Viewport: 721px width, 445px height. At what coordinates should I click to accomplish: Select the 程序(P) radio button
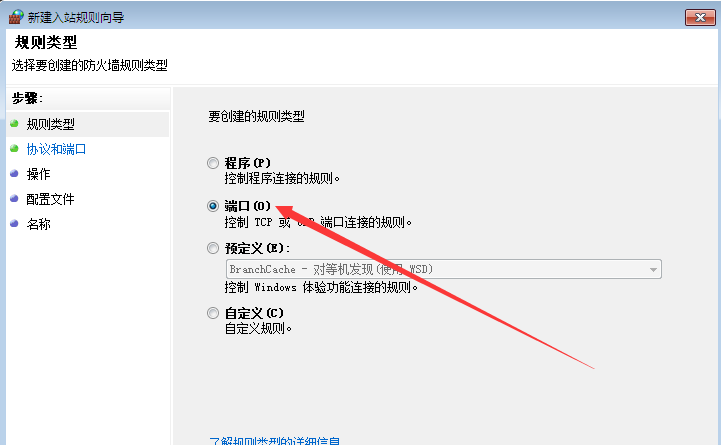click(x=213, y=163)
